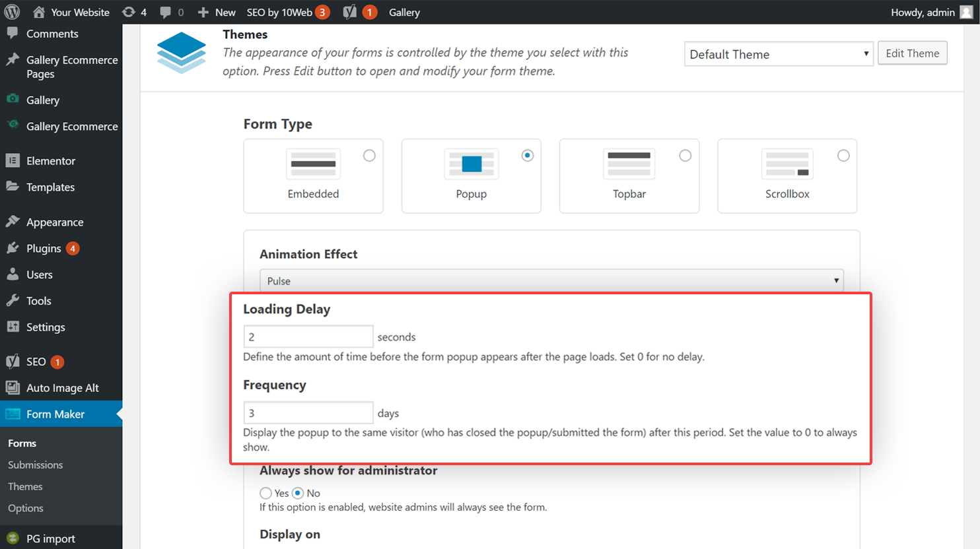The height and width of the screenshot is (549, 980).
Task: Click the Comments sidebar icon
Action: (13, 33)
